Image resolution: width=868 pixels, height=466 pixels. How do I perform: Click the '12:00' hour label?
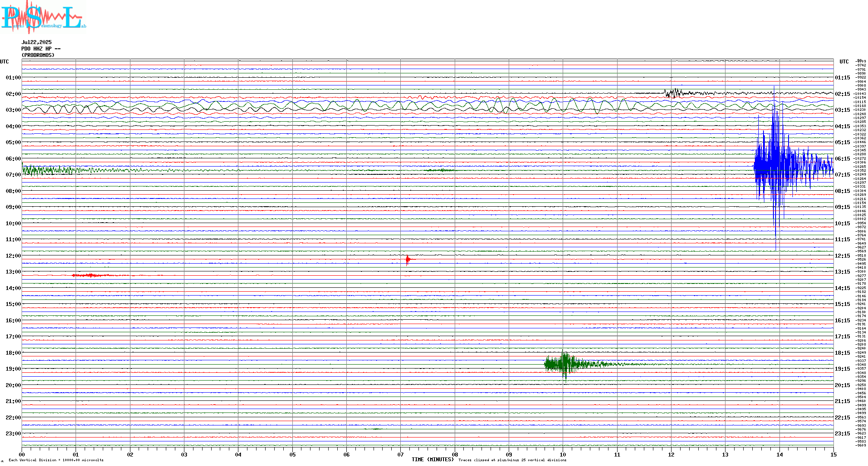(x=13, y=256)
